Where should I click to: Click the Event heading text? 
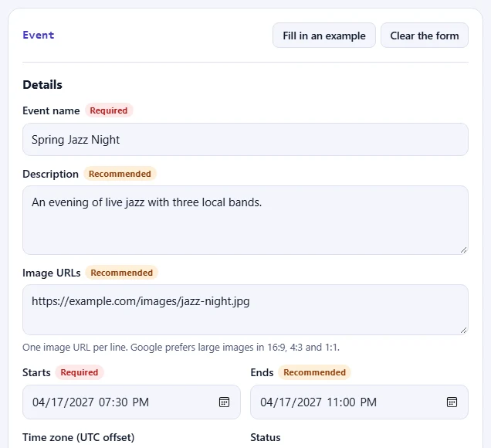(39, 35)
